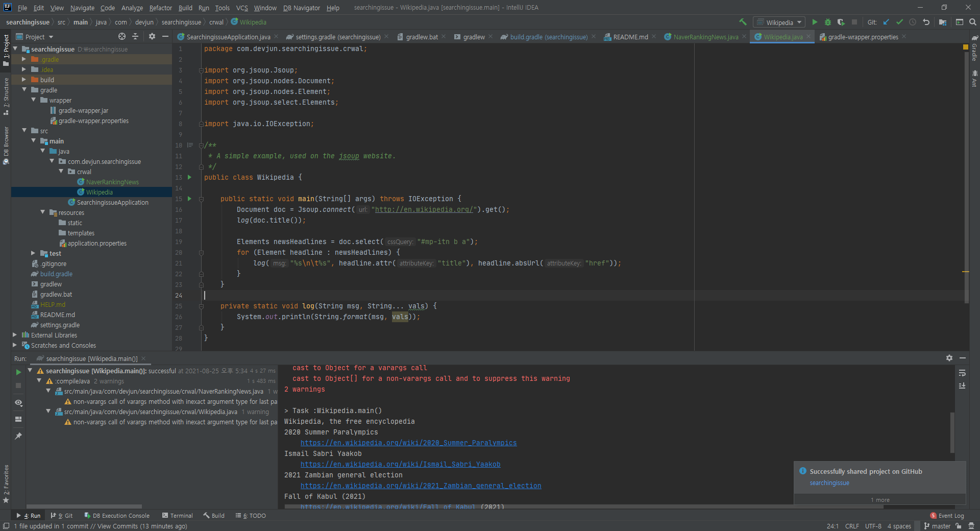Image resolution: width=980 pixels, height=531 pixels.
Task: Toggle the Ant tool window button
Action: pos(974,78)
